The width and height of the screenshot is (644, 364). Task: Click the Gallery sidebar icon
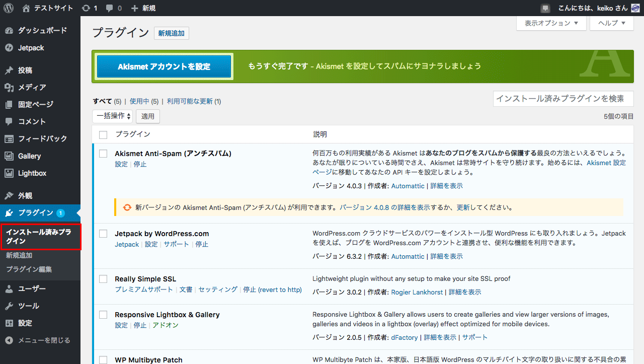coord(9,156)
